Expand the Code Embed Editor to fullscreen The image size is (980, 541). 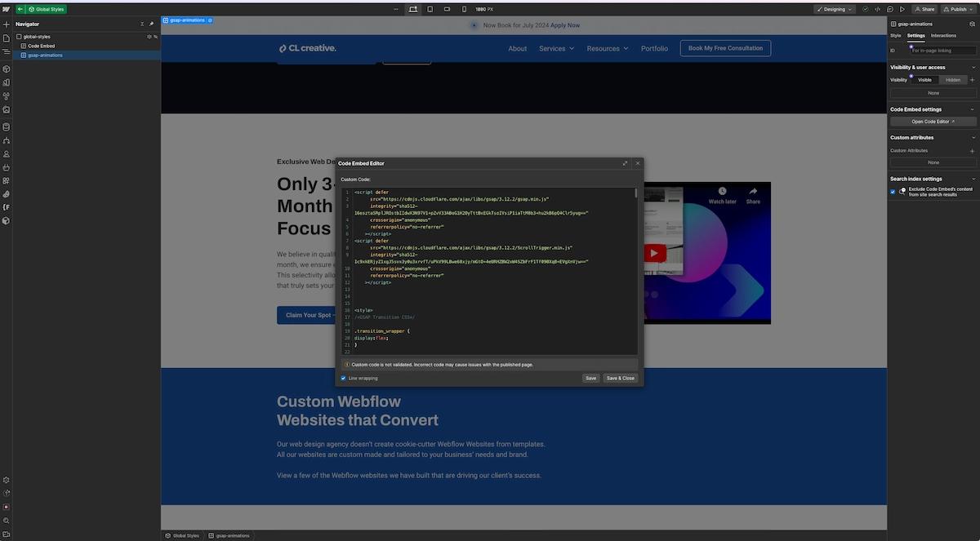coord(626,163)
